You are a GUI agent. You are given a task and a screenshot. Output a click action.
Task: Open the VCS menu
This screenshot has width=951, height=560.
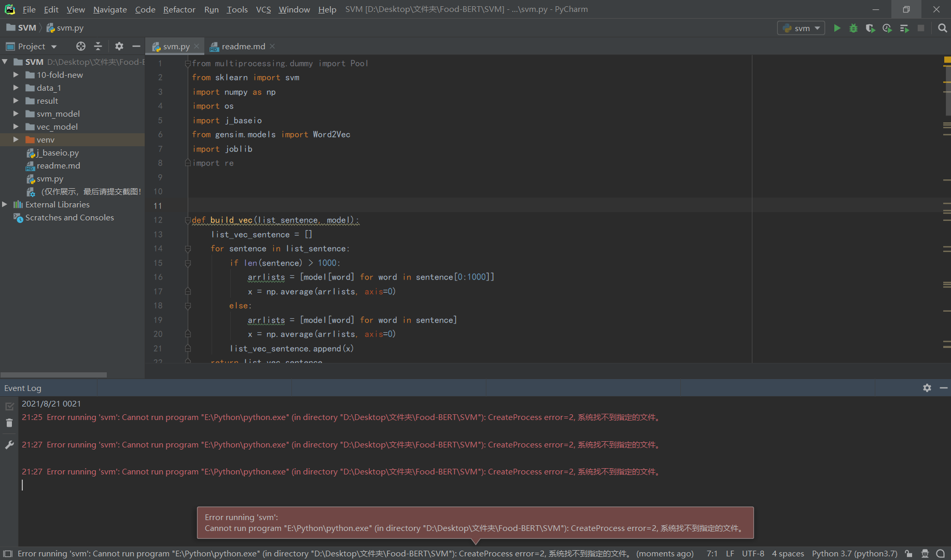pos(263,9)
